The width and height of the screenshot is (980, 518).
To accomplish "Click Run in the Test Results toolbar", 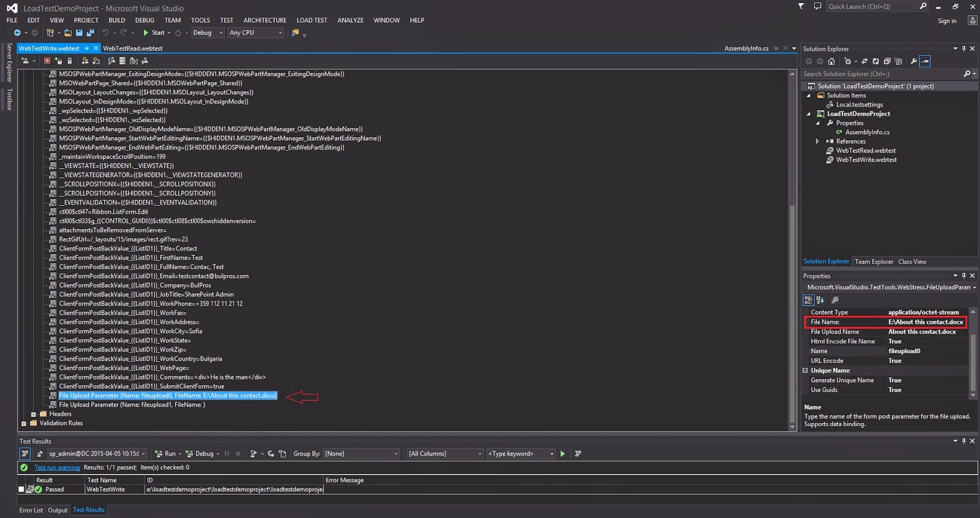I will point(165,454).
